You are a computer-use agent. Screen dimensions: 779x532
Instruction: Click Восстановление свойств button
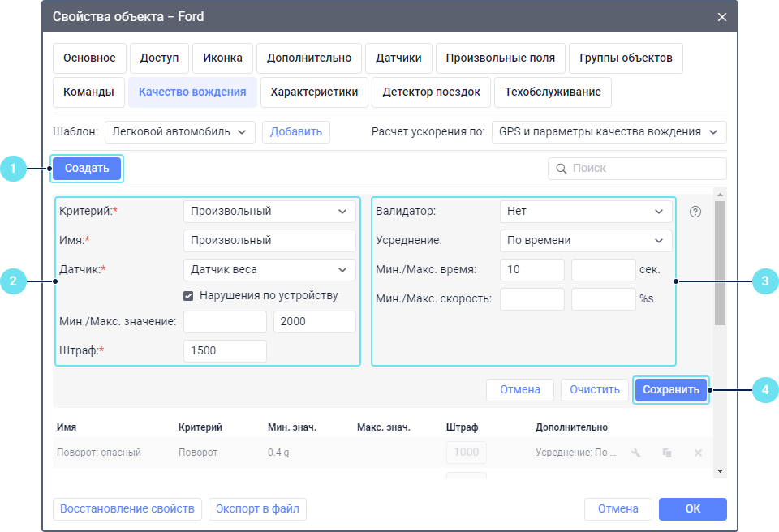[x=127, y=509]
